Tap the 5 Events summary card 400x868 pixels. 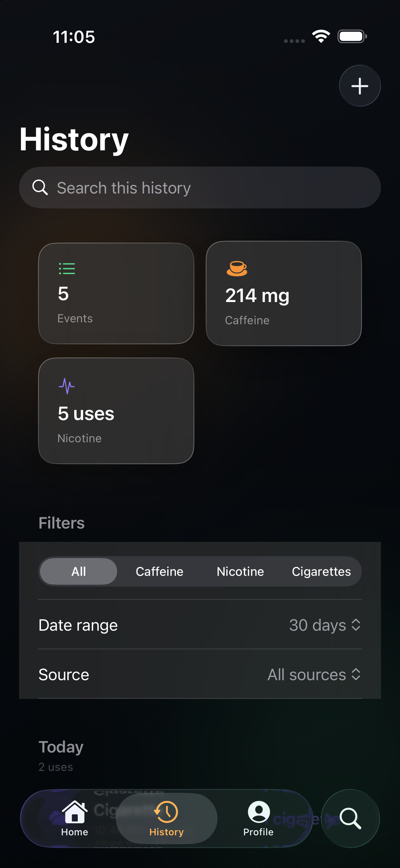116,293
